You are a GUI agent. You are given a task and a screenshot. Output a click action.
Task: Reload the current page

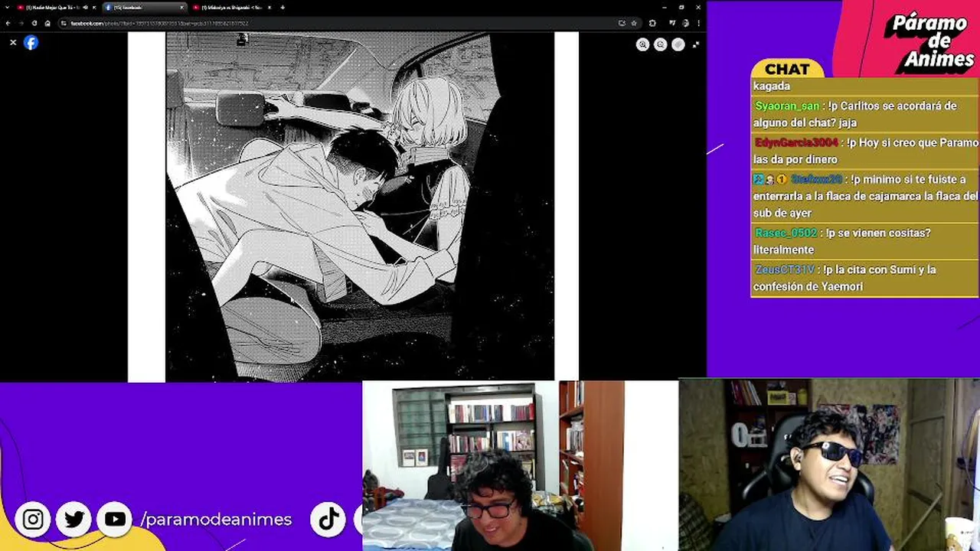tap(34, 23)
